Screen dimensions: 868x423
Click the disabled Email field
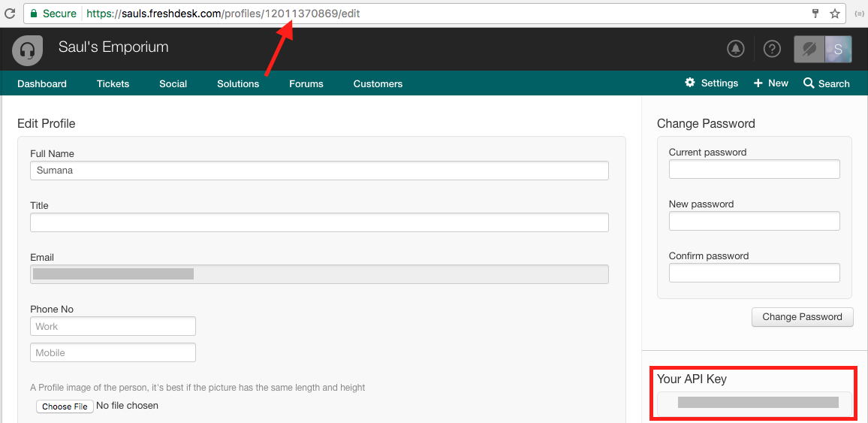coord(319,274)
